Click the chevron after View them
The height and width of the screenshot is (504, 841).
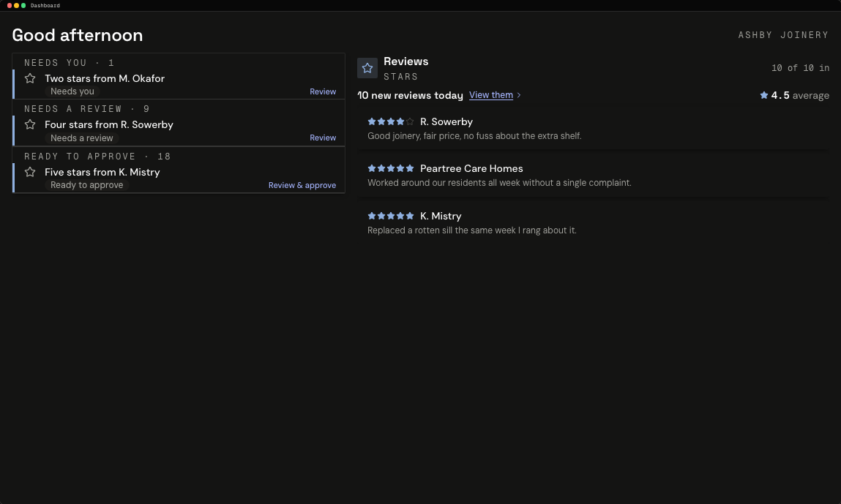point(519,95)
